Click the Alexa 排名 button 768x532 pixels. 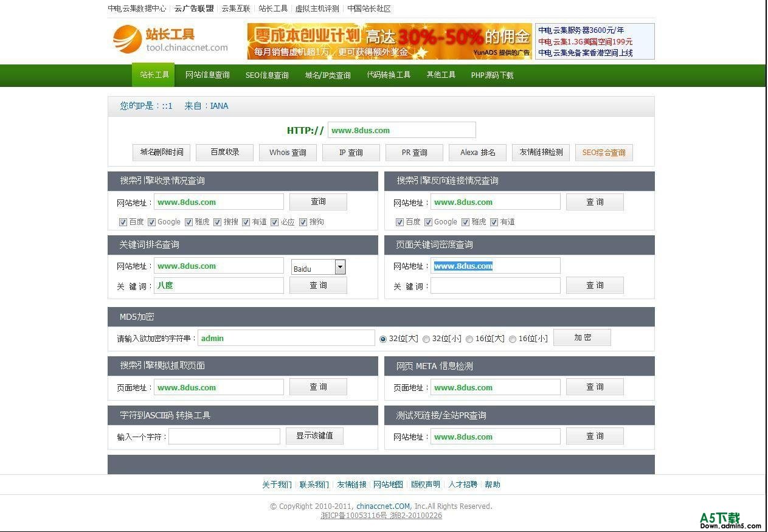point(477,153)
